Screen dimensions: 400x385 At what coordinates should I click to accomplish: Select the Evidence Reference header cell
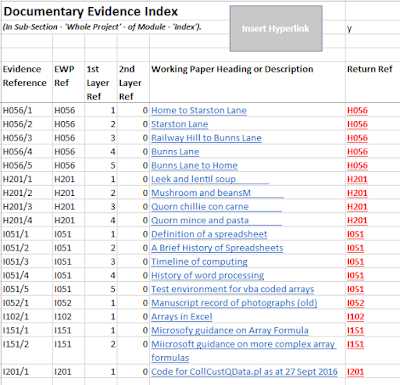(x=26, y=82)
